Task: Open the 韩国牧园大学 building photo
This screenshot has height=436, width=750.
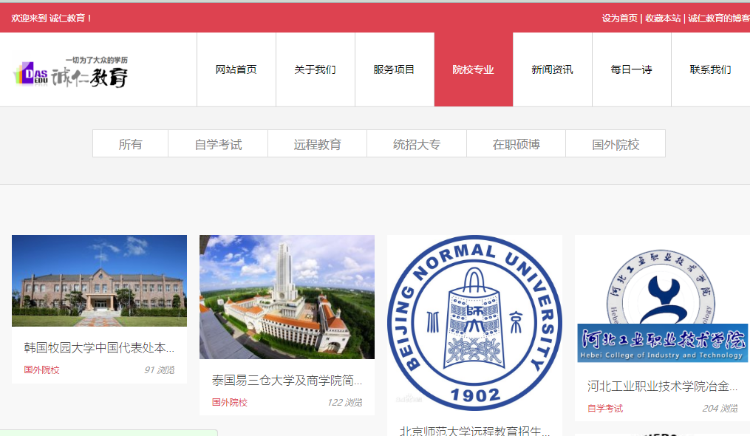Action: 99,281
